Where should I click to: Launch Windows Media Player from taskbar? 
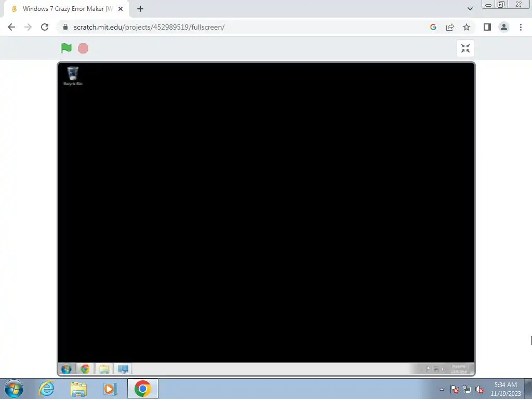click(110, 389)
